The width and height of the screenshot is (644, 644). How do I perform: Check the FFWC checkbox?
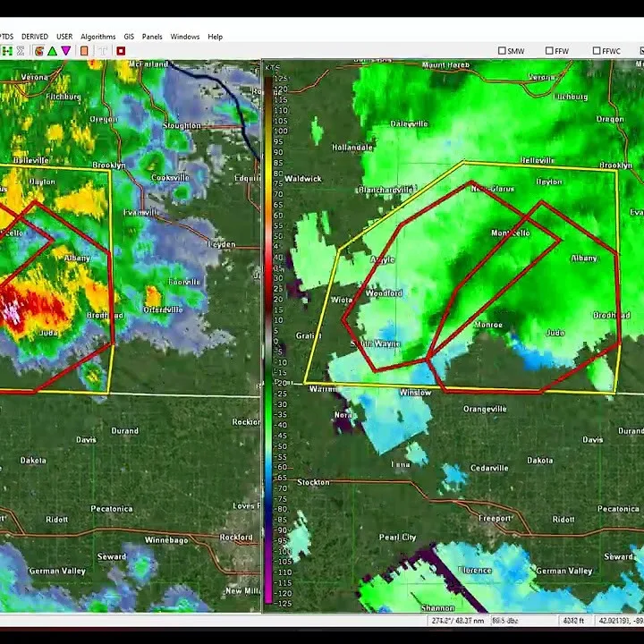pyautogui.click(x=595, y=51)
